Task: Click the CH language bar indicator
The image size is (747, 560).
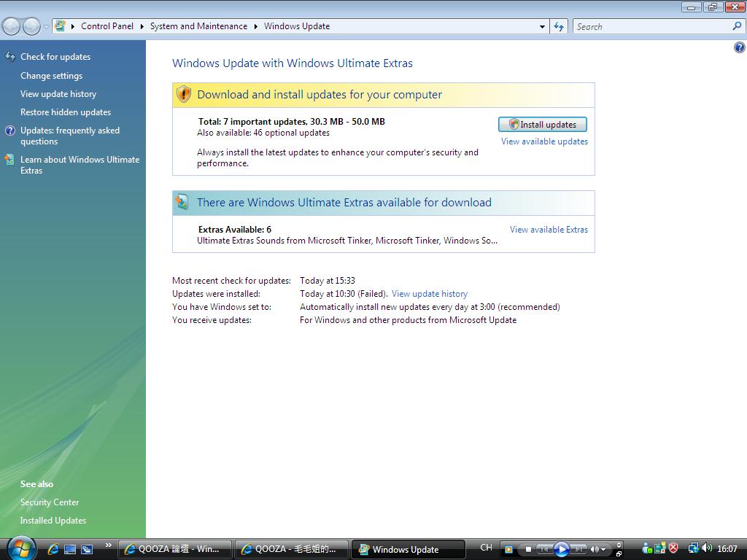Action: tap(486, 548)
